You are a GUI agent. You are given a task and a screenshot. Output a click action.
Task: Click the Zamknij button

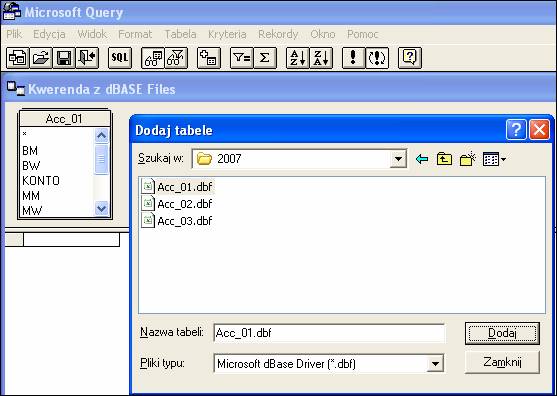point(502,362)
